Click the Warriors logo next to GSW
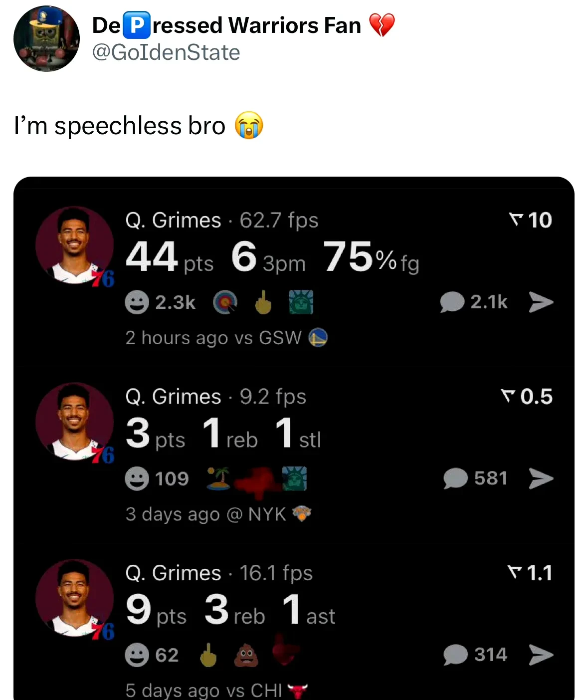588x700 pixels. tap(318, 338)
